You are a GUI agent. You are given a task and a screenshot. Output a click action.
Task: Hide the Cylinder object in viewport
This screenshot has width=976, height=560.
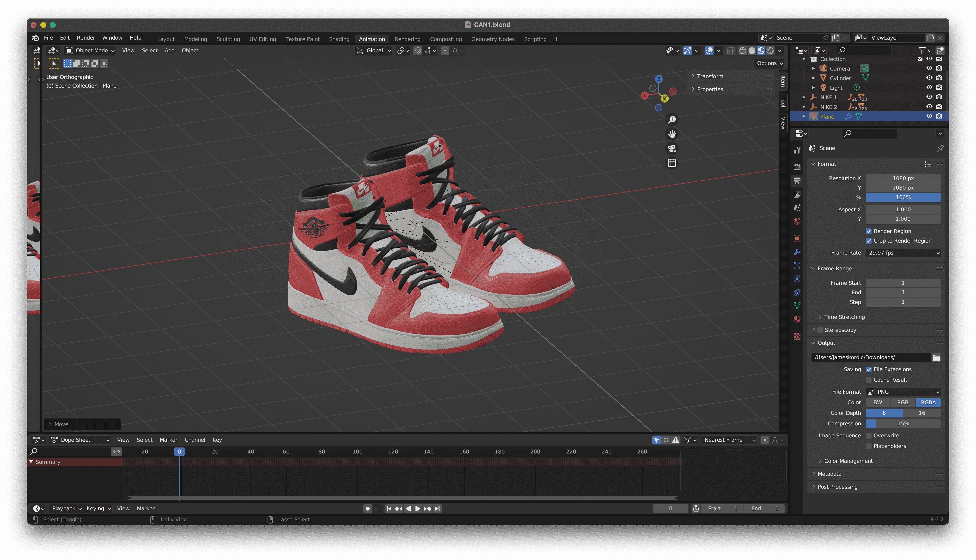929,78
